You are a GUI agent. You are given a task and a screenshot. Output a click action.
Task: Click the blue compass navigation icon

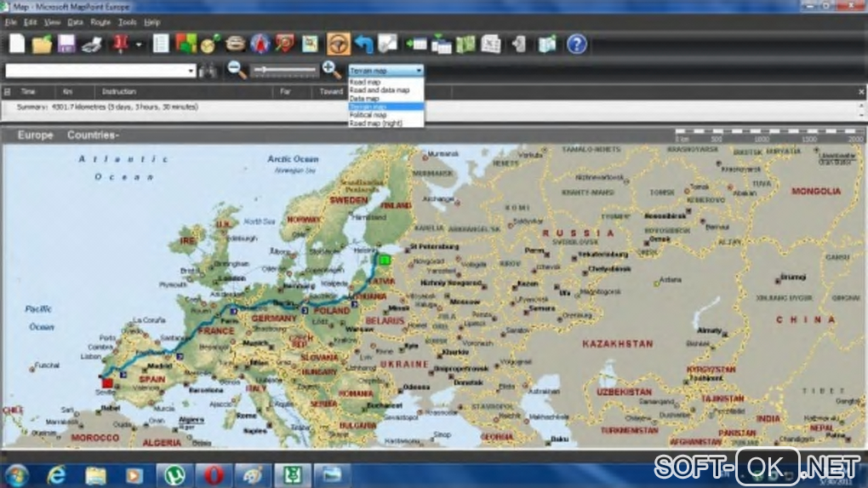pyautogui.click(x=260, y=43)
